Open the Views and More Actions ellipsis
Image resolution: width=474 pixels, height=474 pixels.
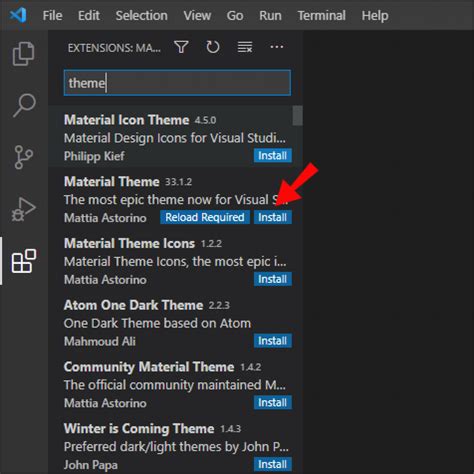[277, 47]
